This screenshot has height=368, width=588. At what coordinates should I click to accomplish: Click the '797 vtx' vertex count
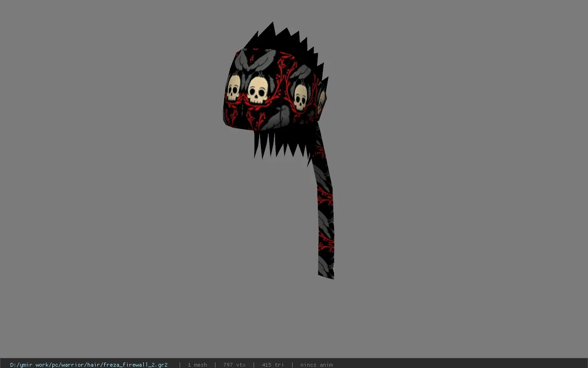point(234,365)
